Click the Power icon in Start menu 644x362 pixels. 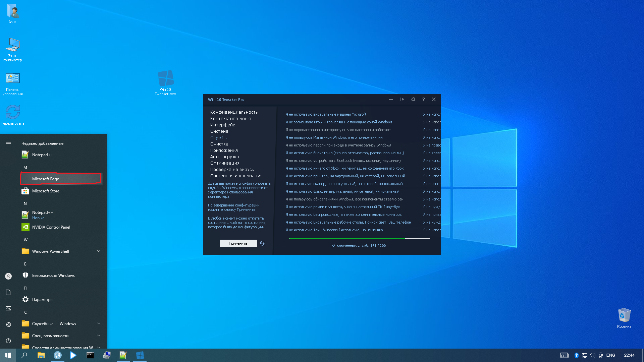(x=8, y=341)
